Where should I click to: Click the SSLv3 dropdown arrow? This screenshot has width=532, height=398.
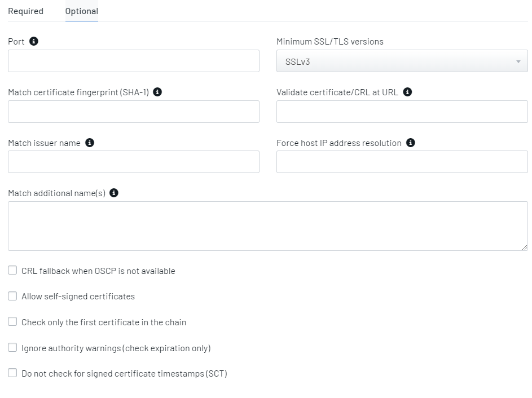point(518,61)
